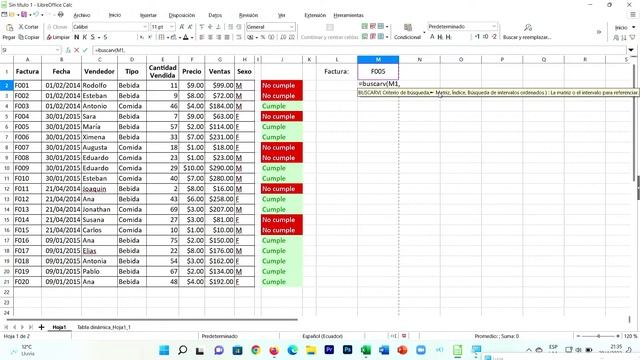Image resolution: width=640 pixels, height=360 pixels.
Task: Click the undo arrow
Action: coord(36,15)
